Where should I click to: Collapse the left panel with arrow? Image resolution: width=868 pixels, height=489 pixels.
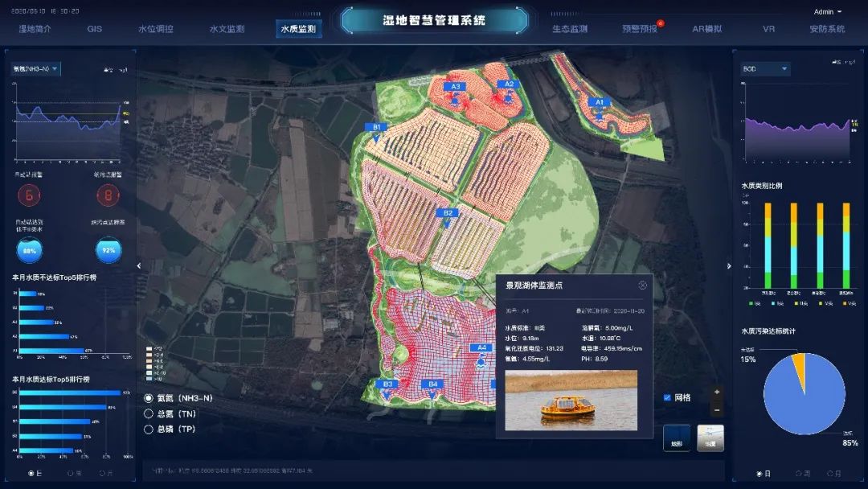coord(139,265)
